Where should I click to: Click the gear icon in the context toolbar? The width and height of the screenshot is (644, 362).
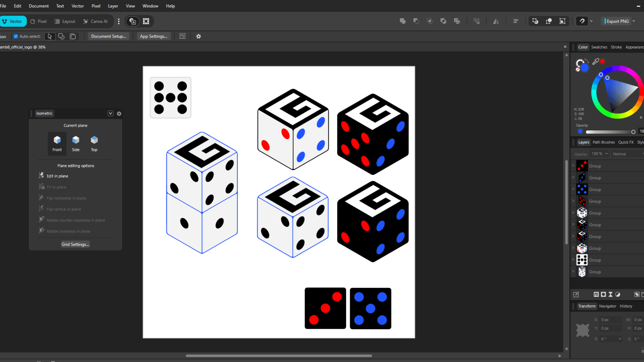click(x=199, y=36)
